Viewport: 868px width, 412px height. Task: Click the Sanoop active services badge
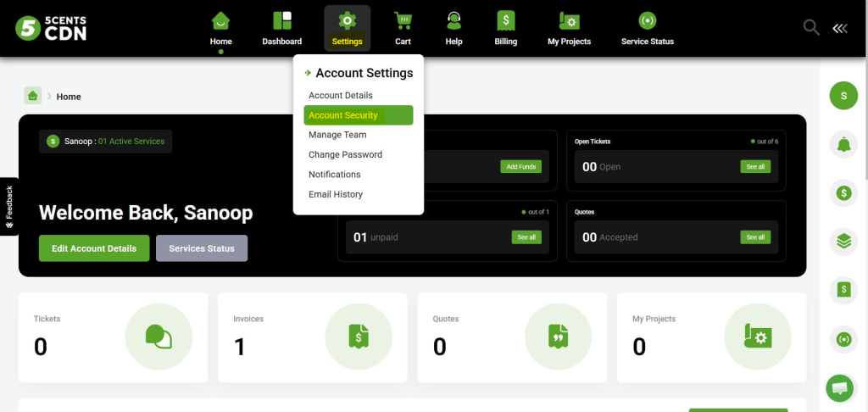tap(105, 142)
